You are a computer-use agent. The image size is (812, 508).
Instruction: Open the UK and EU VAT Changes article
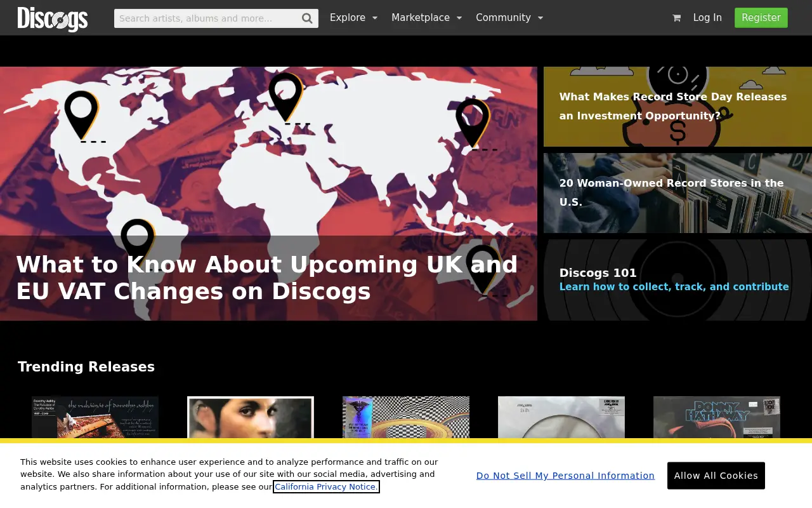(x=268, y=194)
